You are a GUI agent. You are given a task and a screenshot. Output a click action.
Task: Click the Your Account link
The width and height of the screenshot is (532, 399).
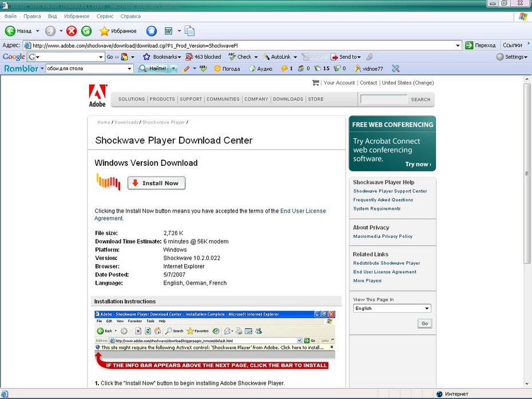[x=339, y=83]
